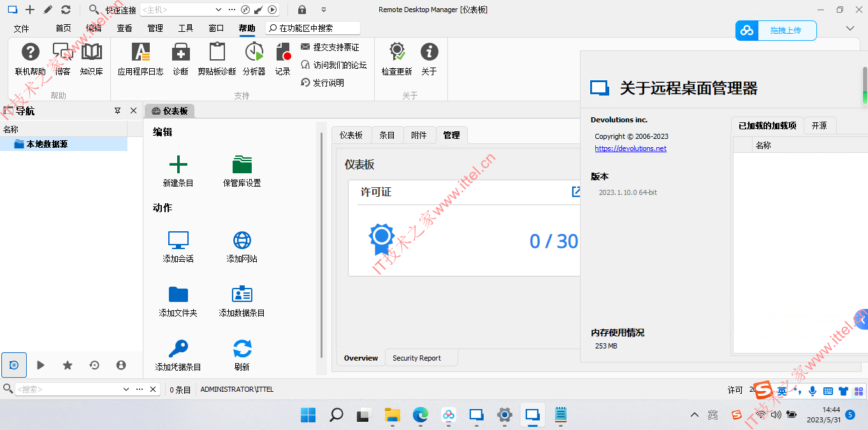Show recent history icon in navigation pane
Viewport: 868px width, 430px height.
tap(94, 365)
